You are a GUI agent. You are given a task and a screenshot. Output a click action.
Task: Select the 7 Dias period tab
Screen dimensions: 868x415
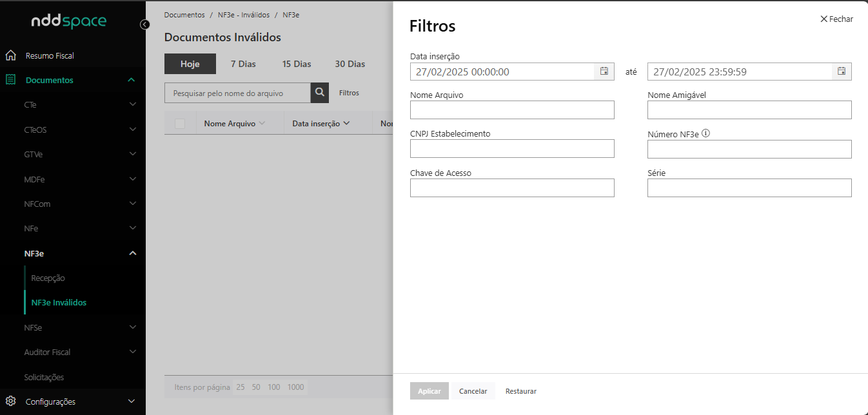click(x=243, y=64)
